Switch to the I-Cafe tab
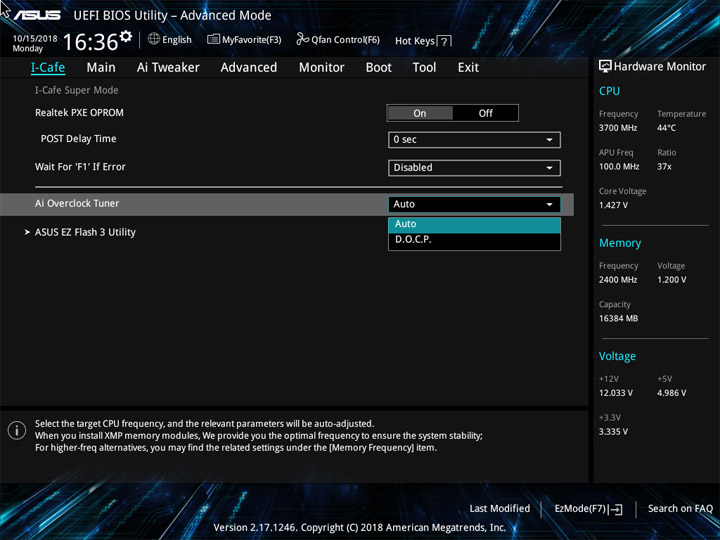 (x=48, y=68)
